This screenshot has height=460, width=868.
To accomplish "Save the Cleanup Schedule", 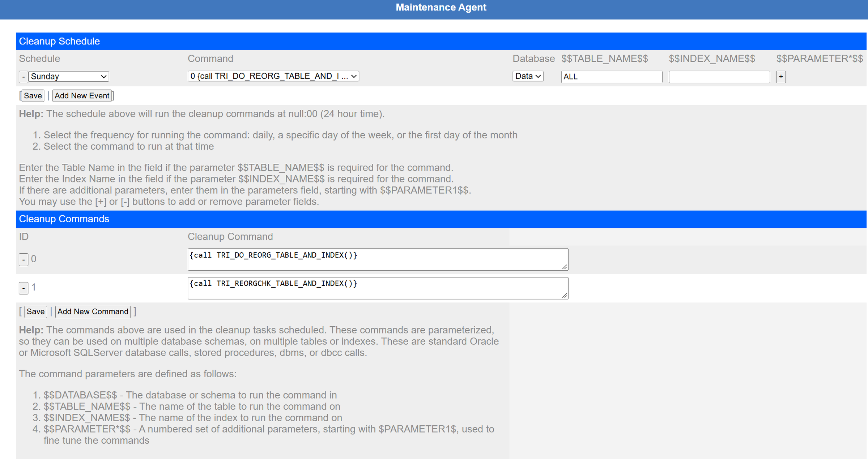I will pyautogui.click(x=33, y=96).
